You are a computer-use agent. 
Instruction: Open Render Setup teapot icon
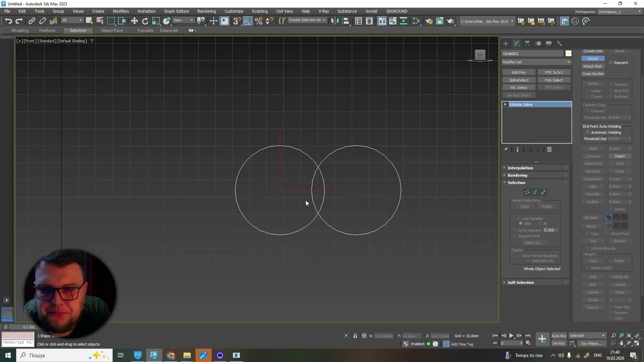429,21
